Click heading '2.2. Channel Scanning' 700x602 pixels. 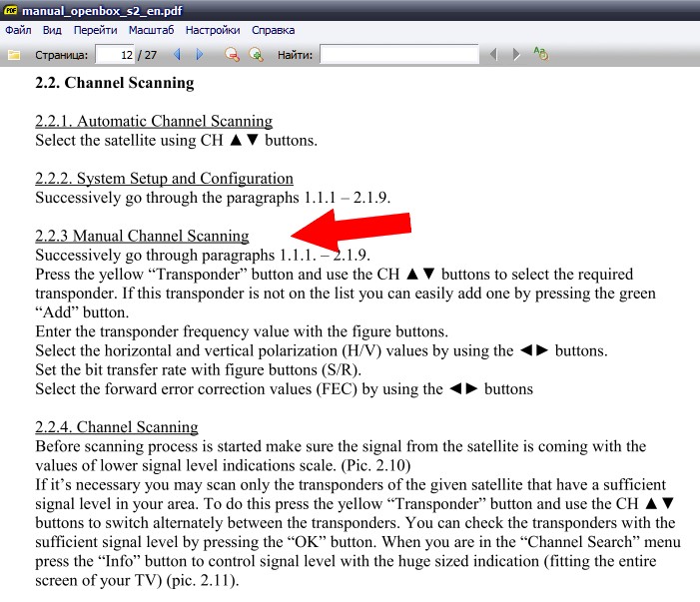tap(115, 83)
